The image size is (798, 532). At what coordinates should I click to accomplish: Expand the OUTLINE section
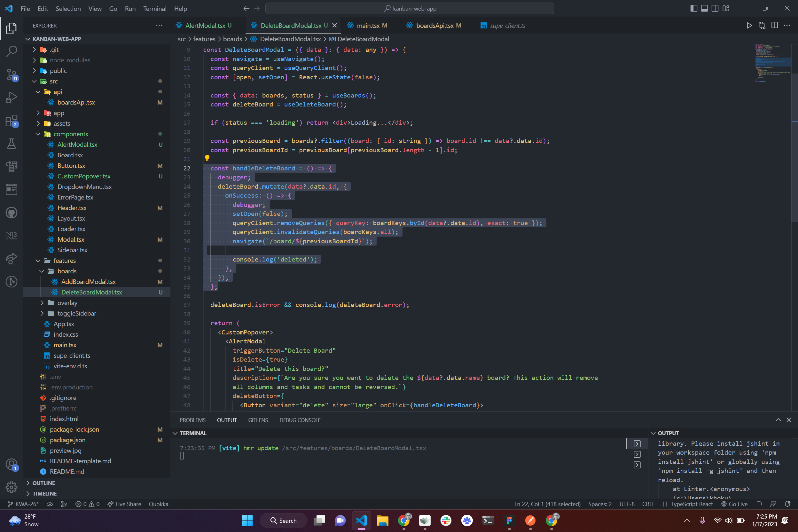pyautogui.click(x=43, y=483)
